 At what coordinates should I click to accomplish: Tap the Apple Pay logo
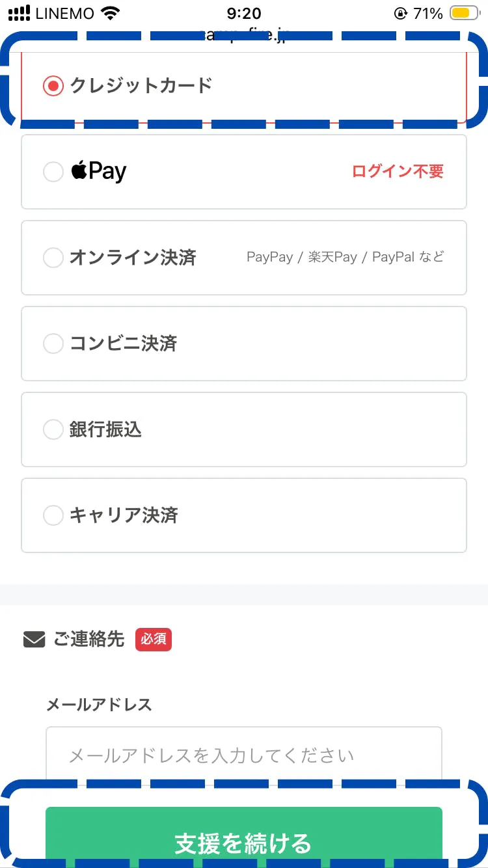pos(99,171)
